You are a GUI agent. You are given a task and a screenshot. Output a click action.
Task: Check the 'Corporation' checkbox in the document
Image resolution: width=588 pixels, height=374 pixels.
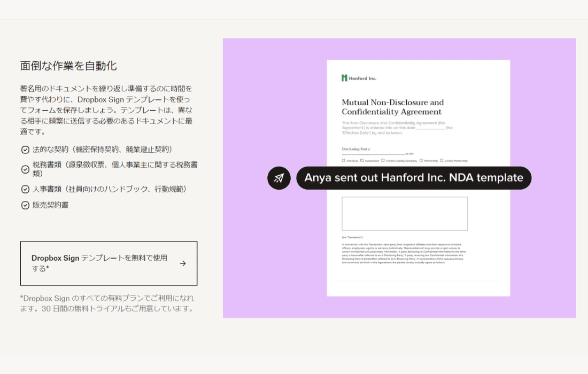point(362,160)
